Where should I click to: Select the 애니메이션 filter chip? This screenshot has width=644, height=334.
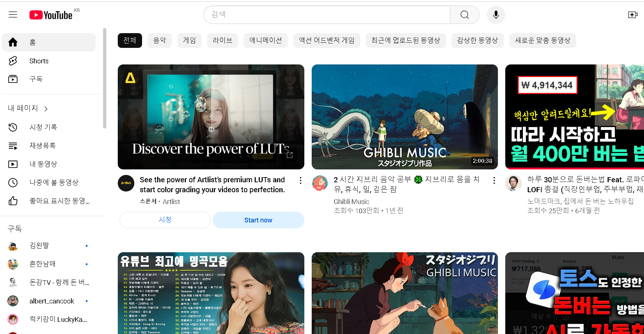[x=266, y=40]
